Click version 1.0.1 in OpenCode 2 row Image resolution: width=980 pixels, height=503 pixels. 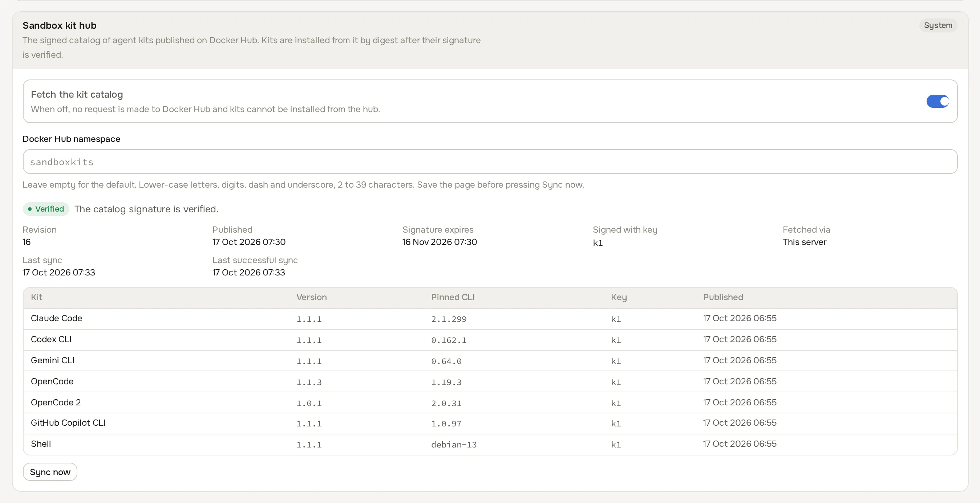[x=309, y=403]
